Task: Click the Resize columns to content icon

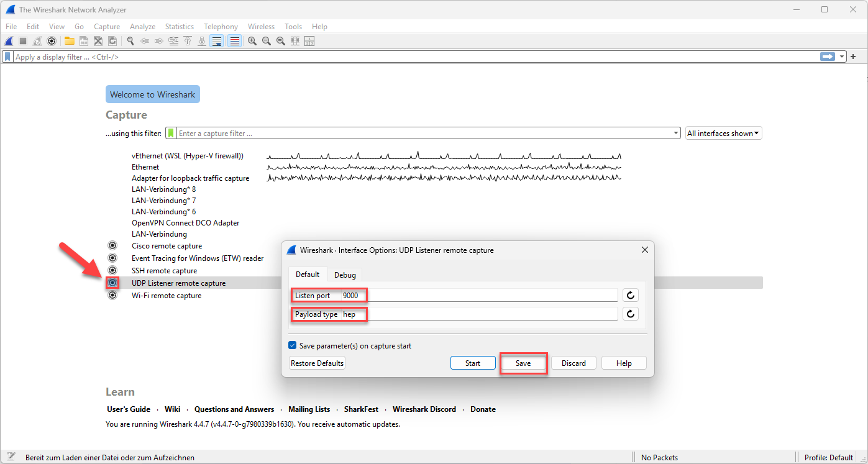Action: pos(295,41)
